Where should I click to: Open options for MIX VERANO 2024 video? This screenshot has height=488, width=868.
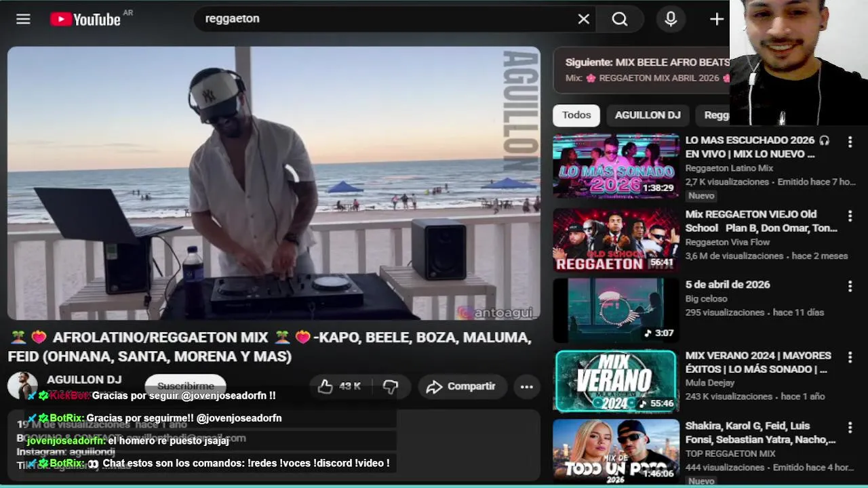[850, 357]
